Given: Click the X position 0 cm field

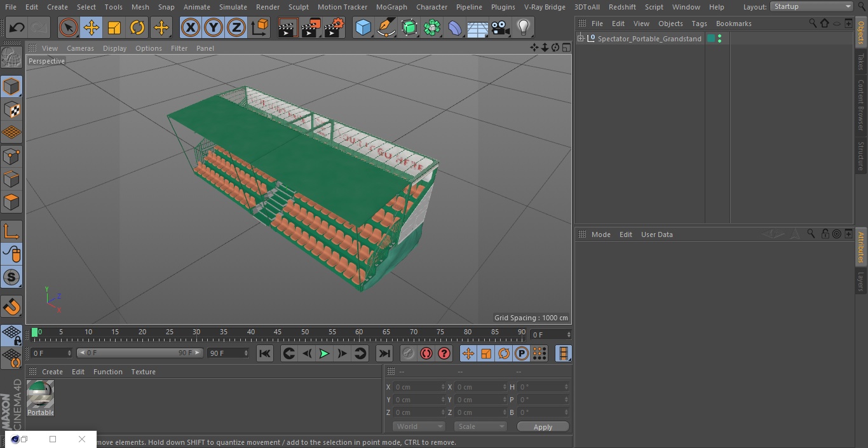Looking at the screenshot, I should pyautogui.click(x=419, y=387).
